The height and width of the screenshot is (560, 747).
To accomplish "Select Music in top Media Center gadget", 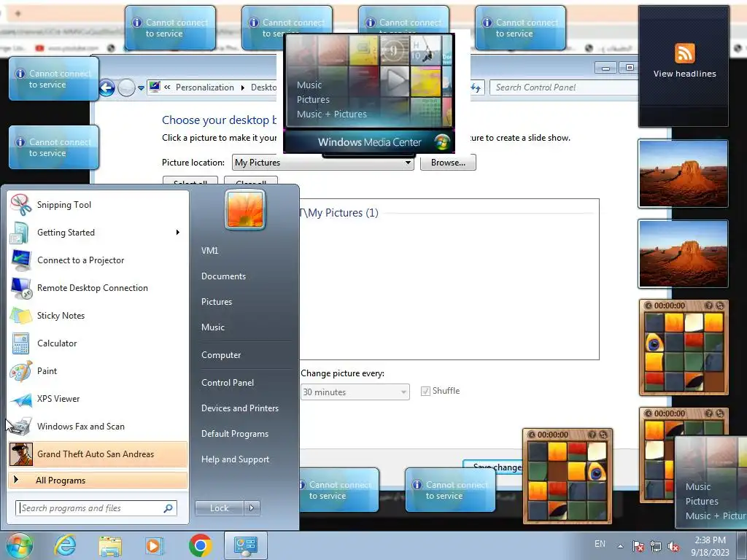I will click(x=309, y=85).
